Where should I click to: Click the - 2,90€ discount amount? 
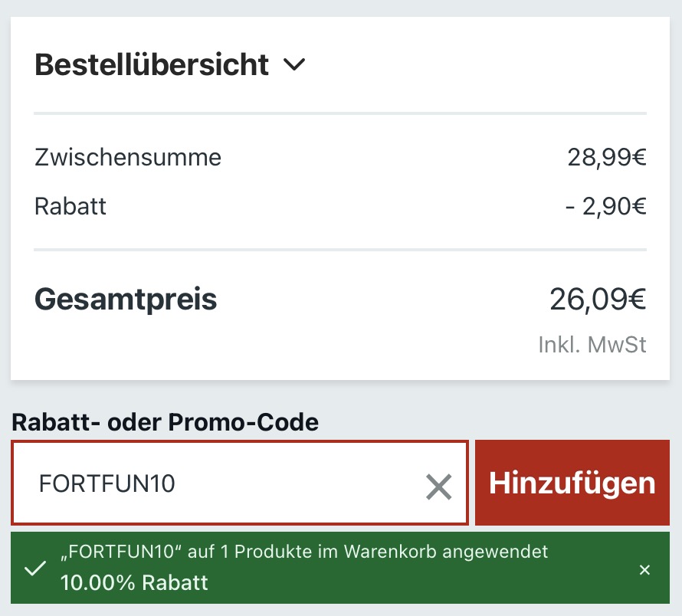(x=606, y=206)
